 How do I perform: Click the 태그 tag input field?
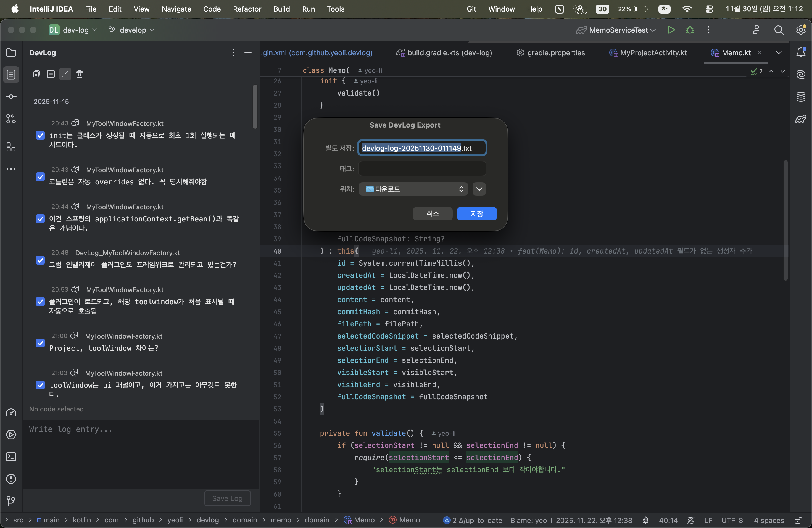point(422,168)
